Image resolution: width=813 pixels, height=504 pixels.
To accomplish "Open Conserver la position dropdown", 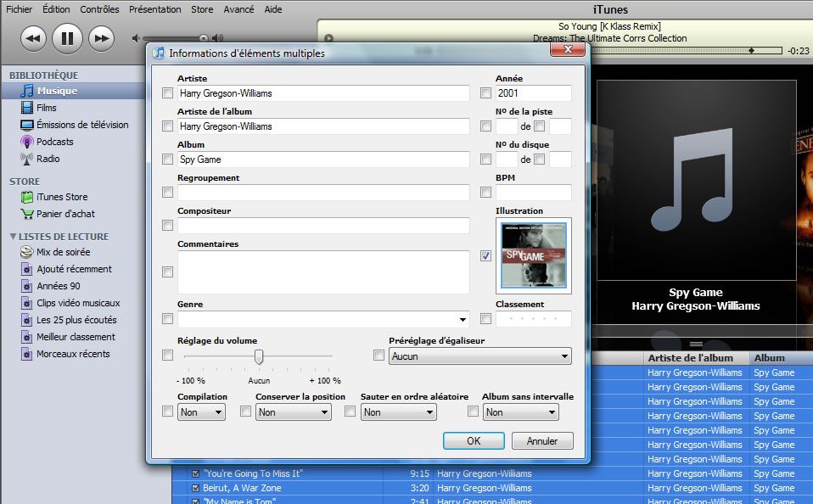I will click(293, 412).
